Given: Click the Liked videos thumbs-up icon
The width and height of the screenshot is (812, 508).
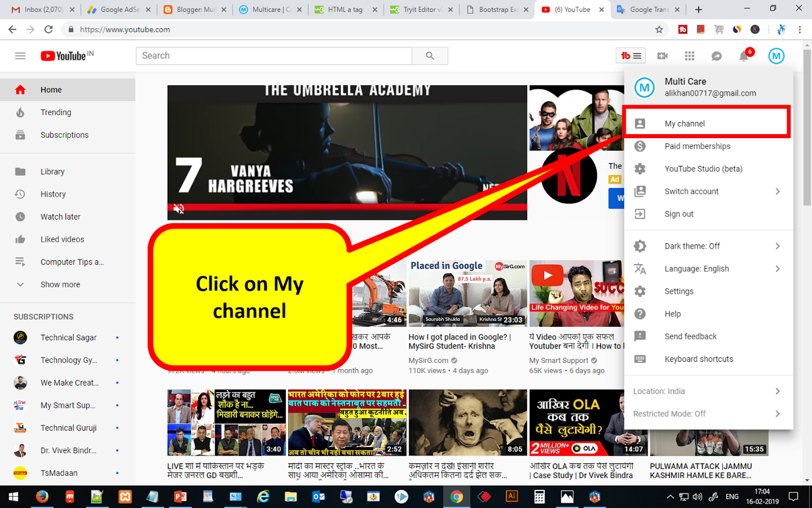Looking at the screenshot, I should click(20, 239).
